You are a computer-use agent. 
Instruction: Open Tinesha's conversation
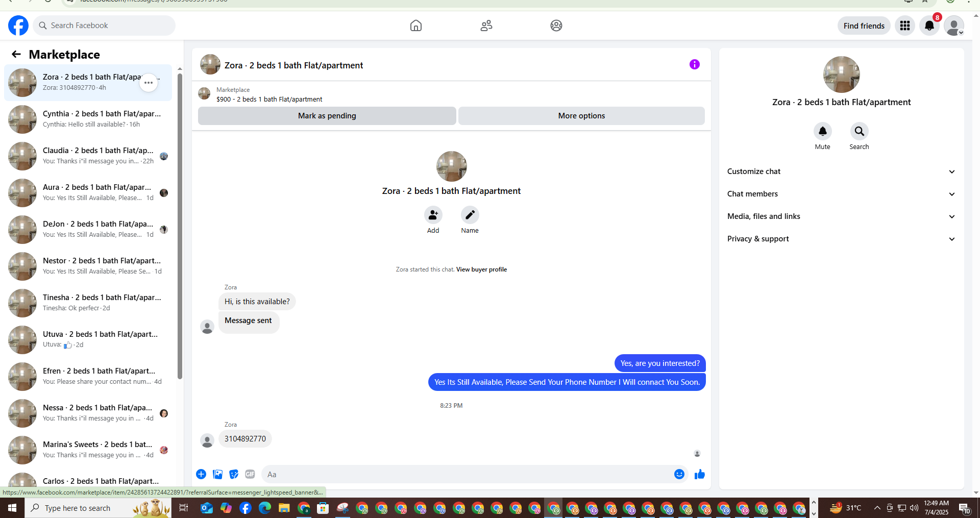pyautogui.click(x=88, y=303)
